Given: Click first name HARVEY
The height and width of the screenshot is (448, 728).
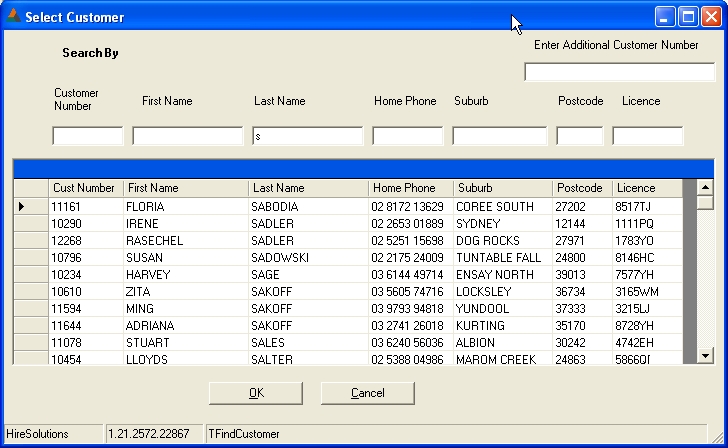Looking at the screenshot, I should 148,275.
